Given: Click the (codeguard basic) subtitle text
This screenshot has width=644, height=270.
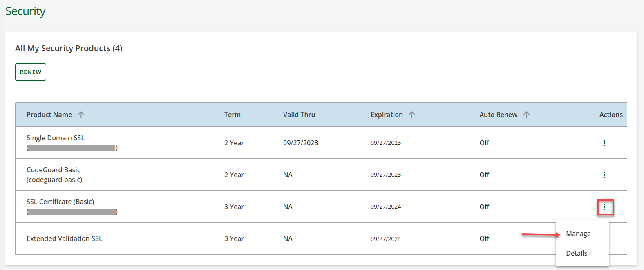Looking at the screenshot, I should (x=54, y=180).
